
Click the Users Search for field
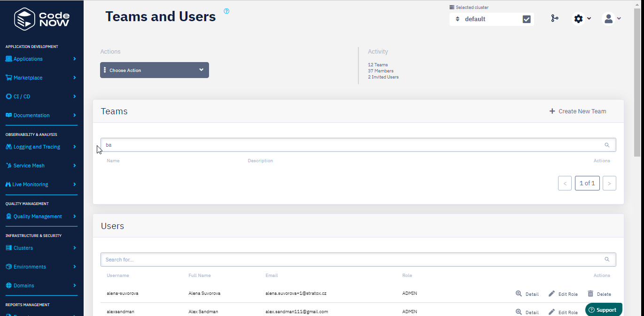[x=358, y=260]
